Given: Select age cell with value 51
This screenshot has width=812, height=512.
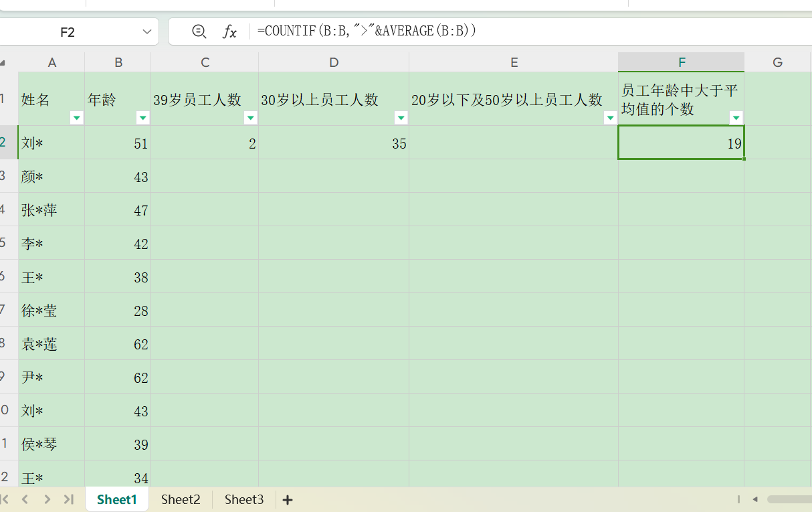Looking at the screenshot, I should [118, 143].
